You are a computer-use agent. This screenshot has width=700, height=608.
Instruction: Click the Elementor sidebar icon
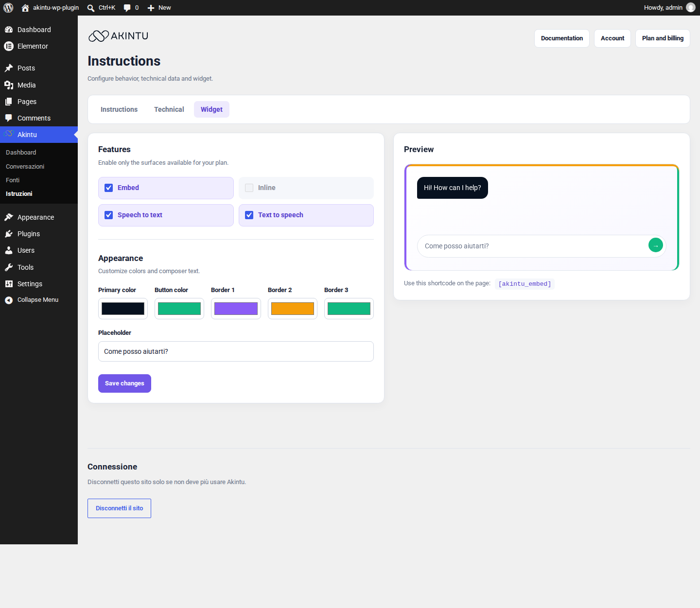click(9, 46)
